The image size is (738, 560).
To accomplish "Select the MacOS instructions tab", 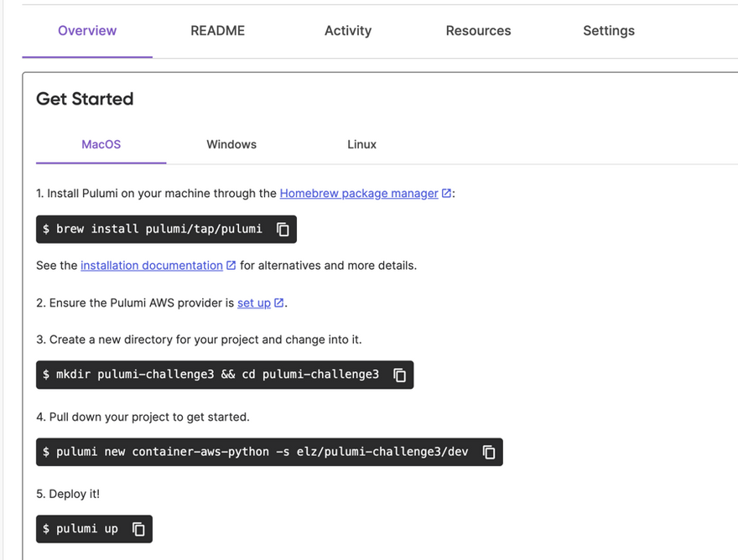I will pyautogui.click(x=101, y=144).
